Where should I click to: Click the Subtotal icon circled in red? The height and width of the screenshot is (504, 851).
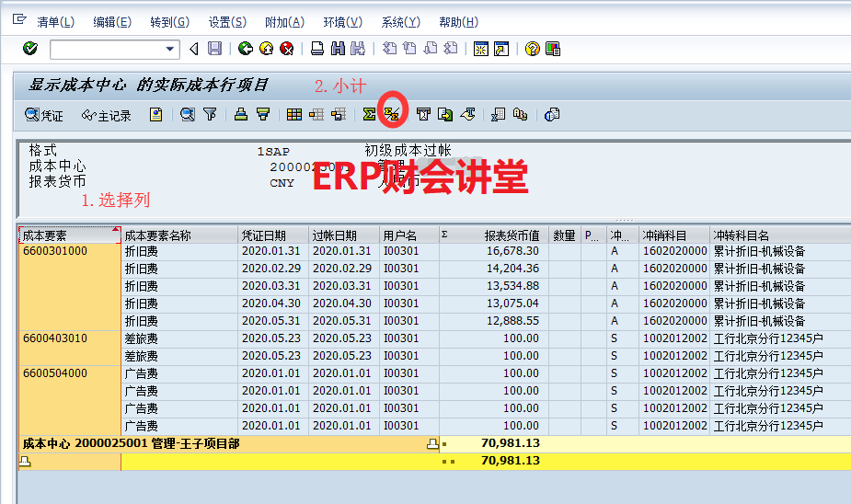[393, 115]
